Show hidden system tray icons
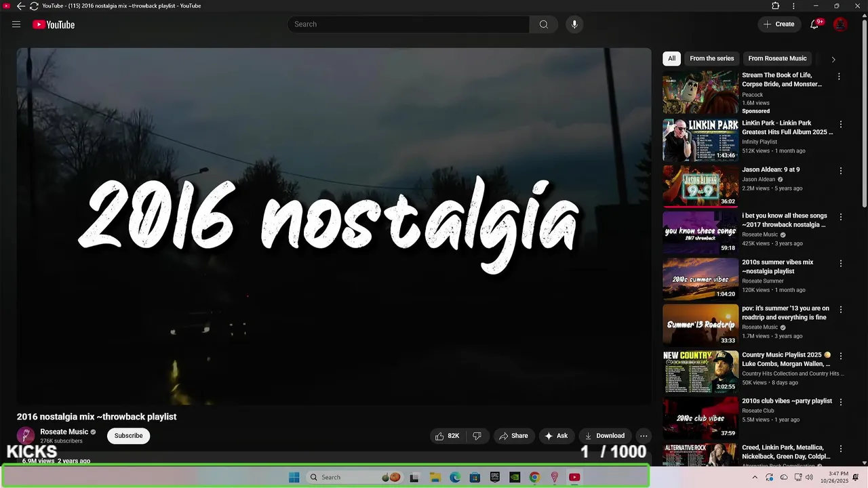This screenshot has width=868, height=488. pyautogui.click(x=756, y=477)
